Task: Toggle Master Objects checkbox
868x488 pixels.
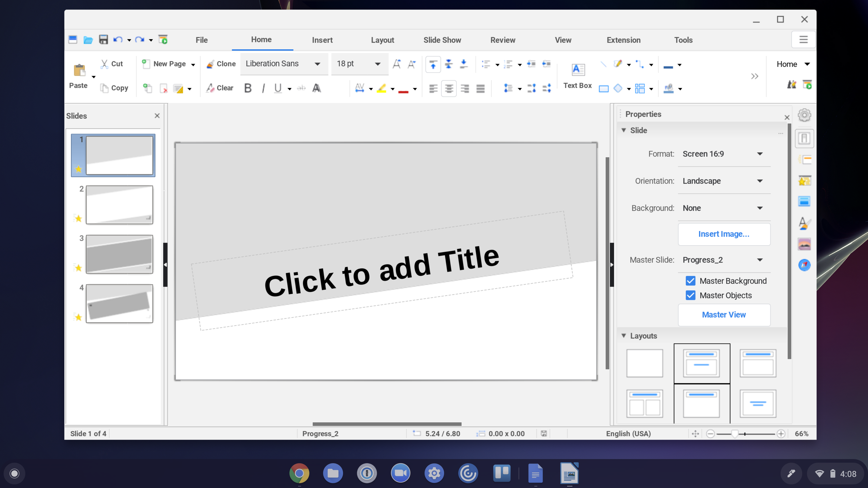Action: coord(690,295)
